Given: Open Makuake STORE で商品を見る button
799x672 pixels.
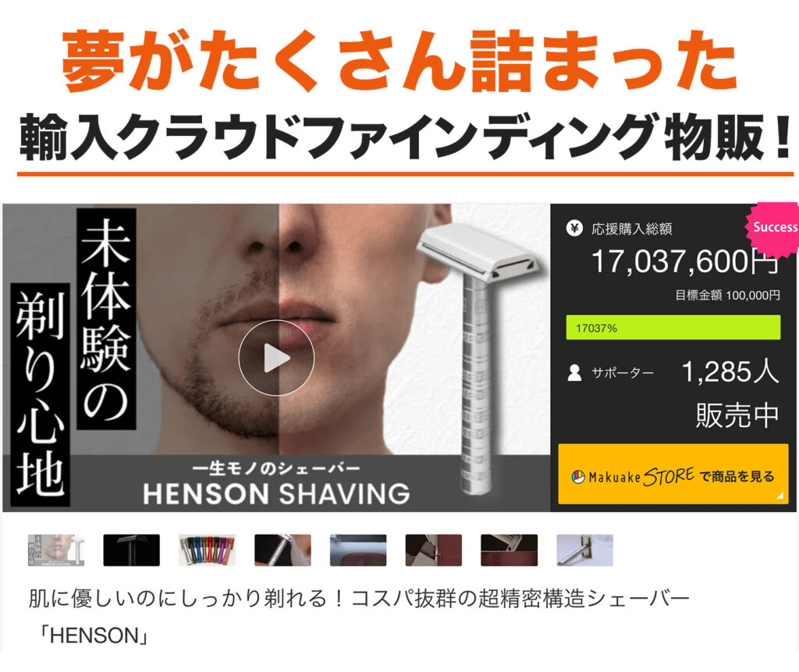Looking at the screenshot, I should click(673, 475).
